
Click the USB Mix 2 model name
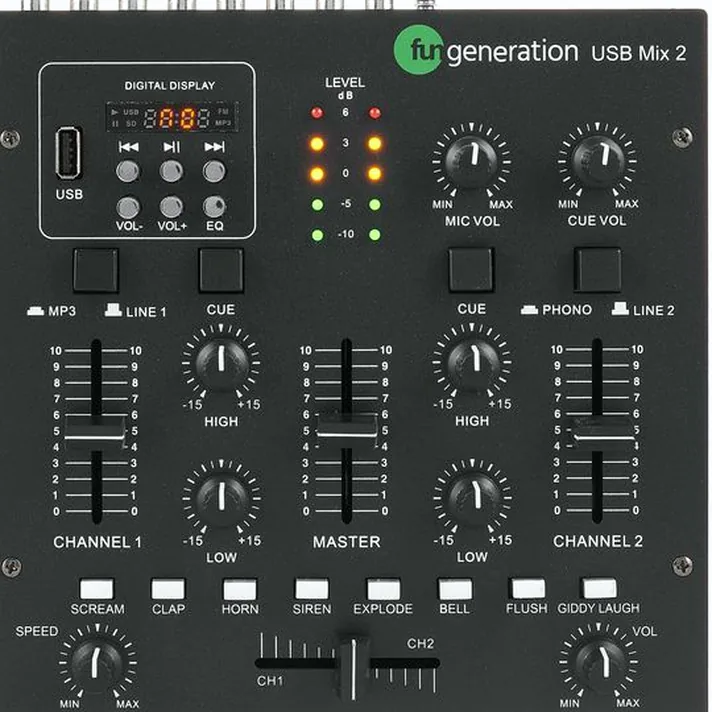[638, 53]
